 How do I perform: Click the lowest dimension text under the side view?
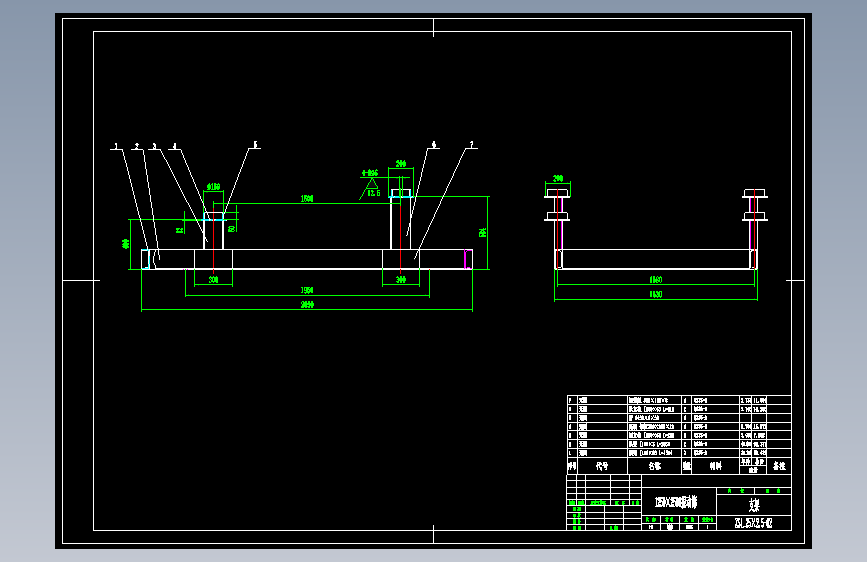656,295
